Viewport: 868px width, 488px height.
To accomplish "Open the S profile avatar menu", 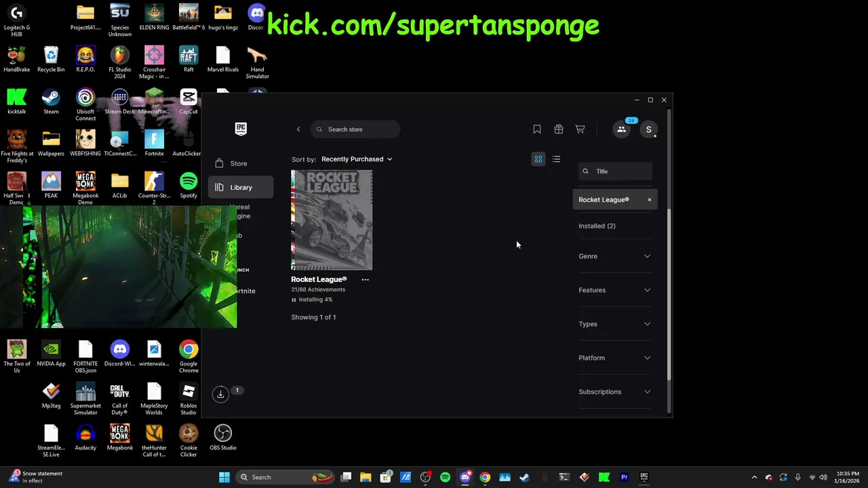I will [x=648, y=129].
